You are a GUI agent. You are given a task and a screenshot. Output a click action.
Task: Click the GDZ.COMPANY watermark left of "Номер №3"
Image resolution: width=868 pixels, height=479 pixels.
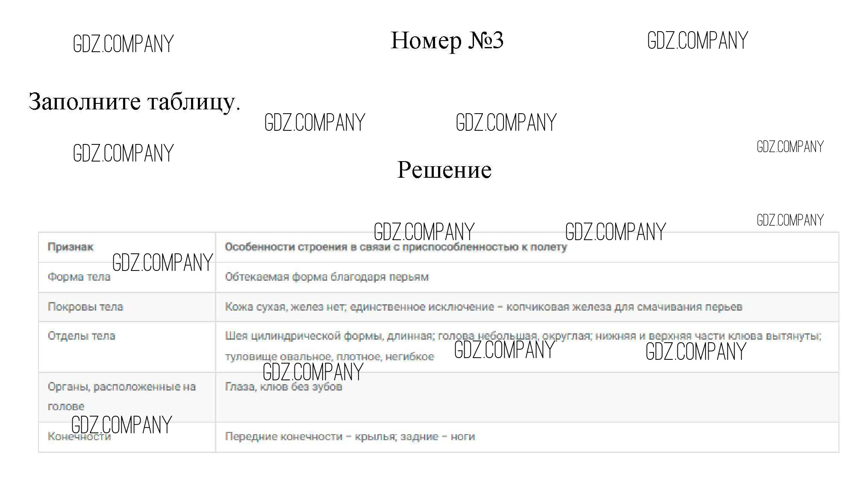pos(123,44)
